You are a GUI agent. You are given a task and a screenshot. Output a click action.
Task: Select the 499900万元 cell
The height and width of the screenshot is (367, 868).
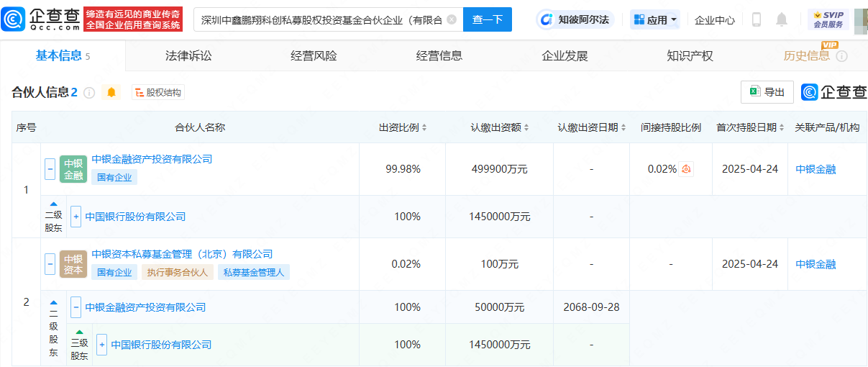499,169
